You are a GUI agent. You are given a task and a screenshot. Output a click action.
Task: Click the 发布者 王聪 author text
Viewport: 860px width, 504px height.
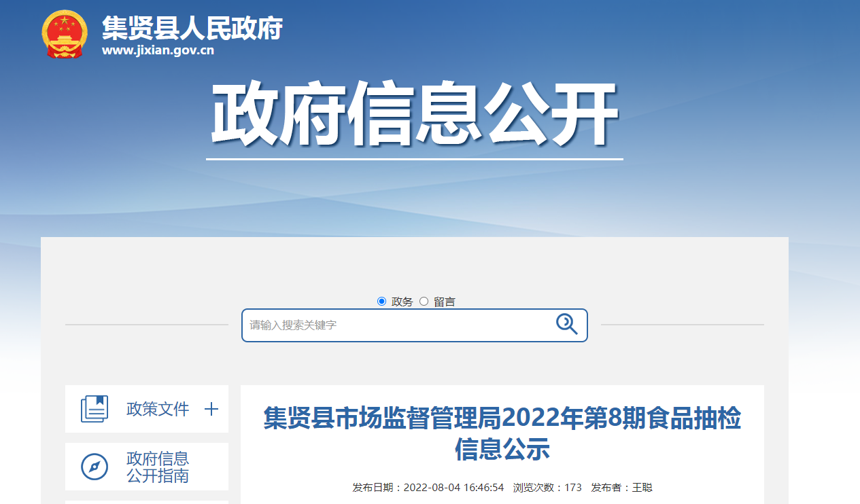[x=621, y=488]
